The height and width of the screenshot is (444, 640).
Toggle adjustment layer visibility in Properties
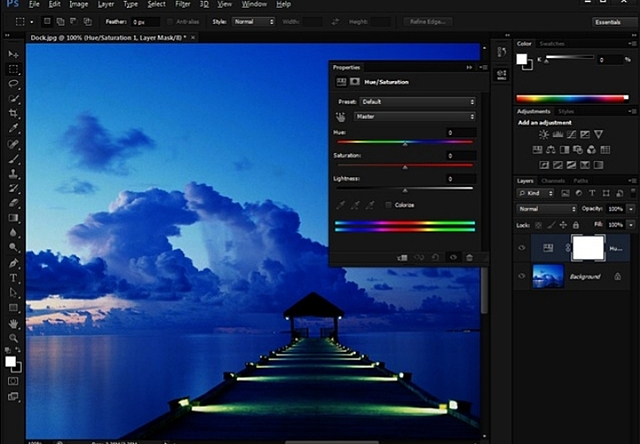pos(453,258)
